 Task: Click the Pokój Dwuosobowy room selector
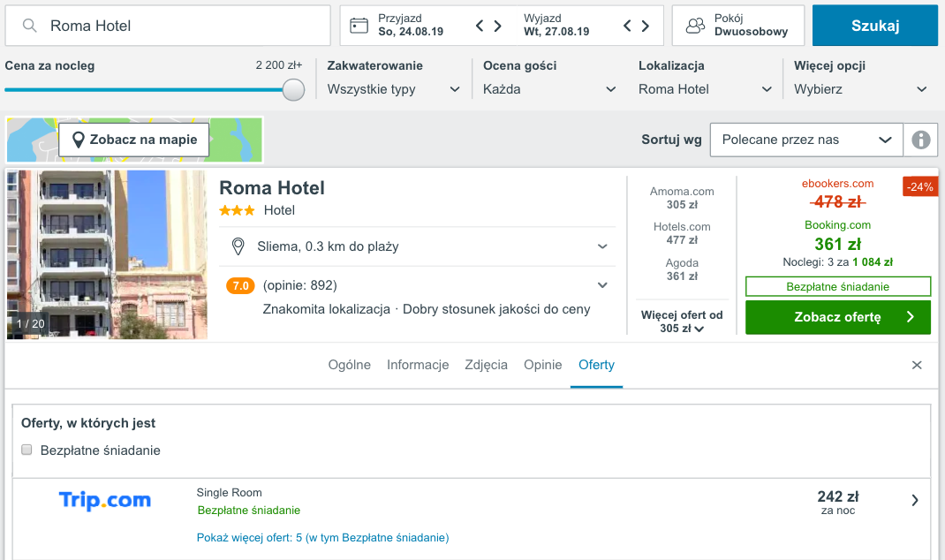tap(738, 26)
